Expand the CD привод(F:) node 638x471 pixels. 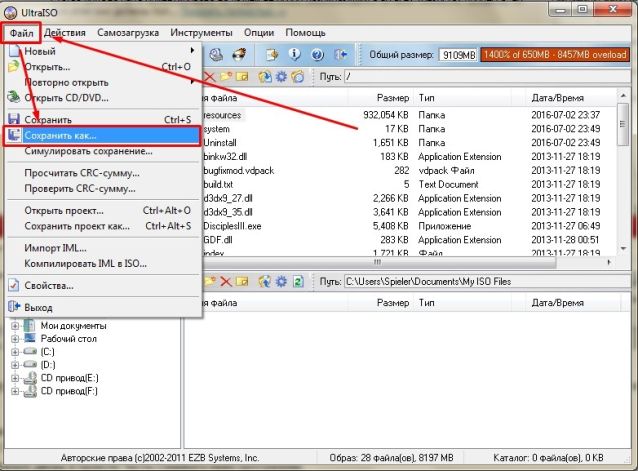[x=15, y=391]
